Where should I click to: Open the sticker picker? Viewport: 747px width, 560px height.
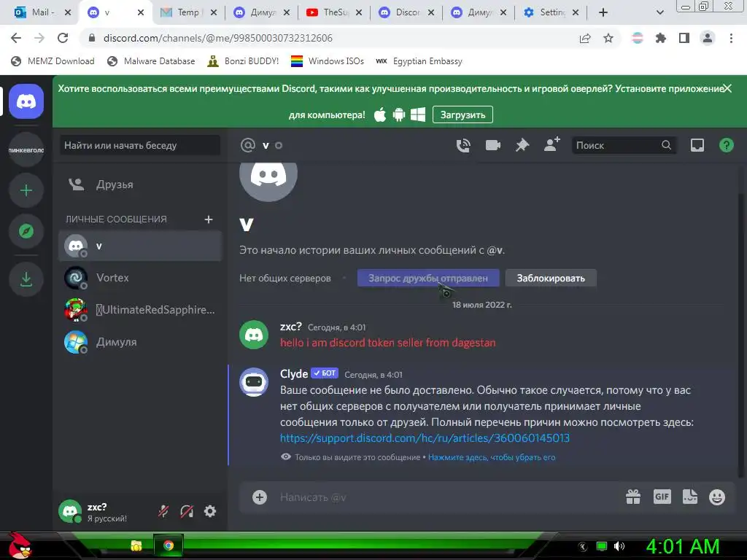pos(689,497)
